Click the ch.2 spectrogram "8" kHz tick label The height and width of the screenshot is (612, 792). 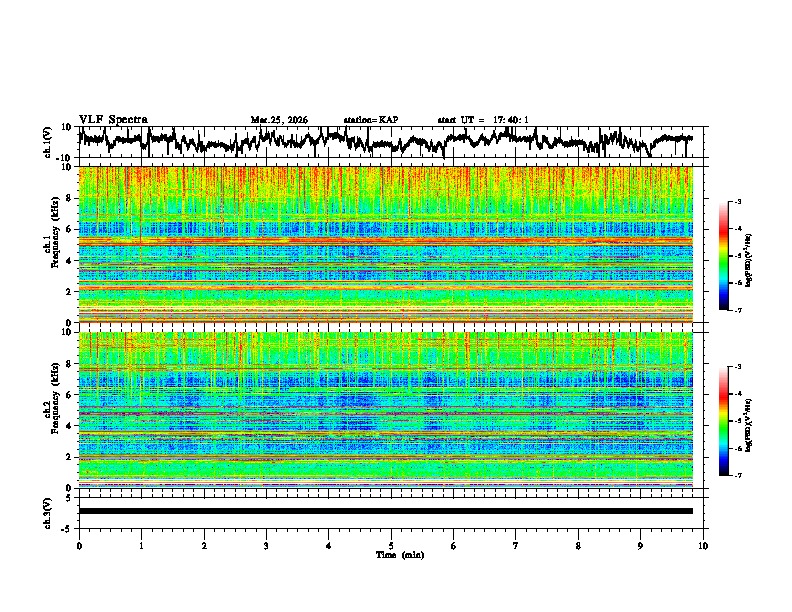point(71,364)
